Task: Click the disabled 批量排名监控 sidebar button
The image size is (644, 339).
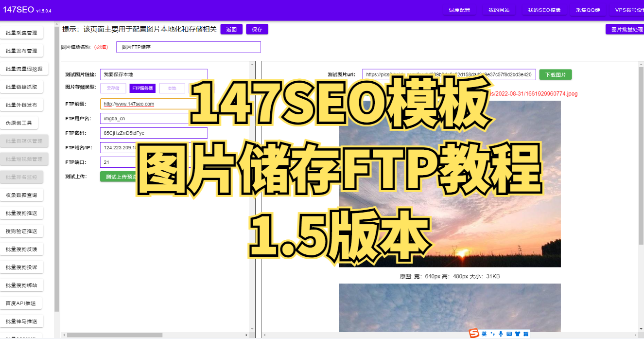Action: coord(21,177)
